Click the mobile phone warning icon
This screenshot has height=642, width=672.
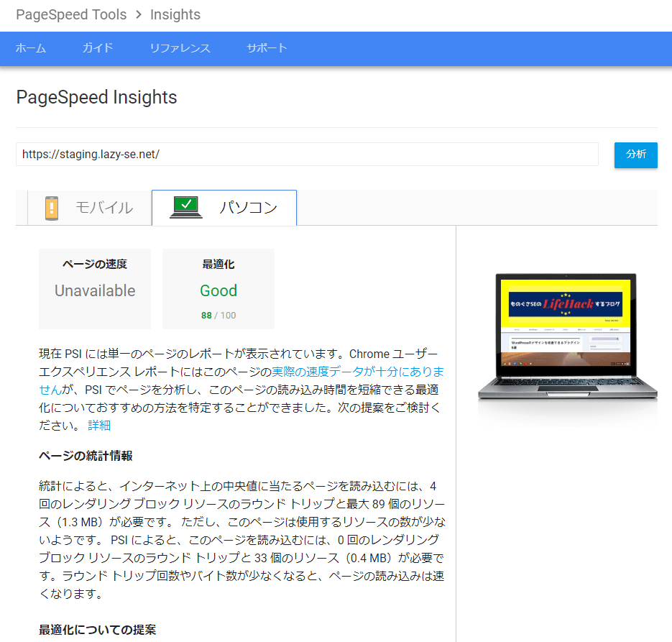[x=52, y=208]
